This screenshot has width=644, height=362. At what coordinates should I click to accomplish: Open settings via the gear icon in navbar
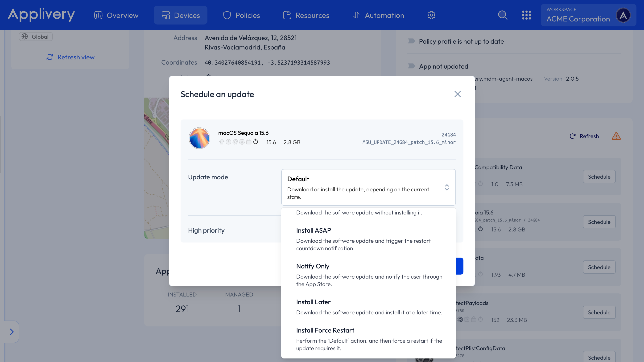pos(431,15)
